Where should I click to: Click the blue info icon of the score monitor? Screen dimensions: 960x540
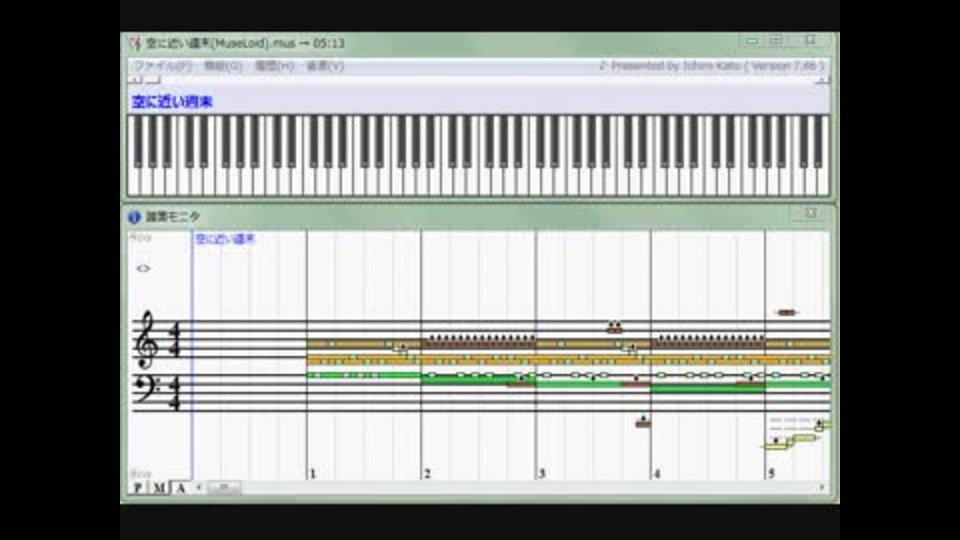[134, 217]
